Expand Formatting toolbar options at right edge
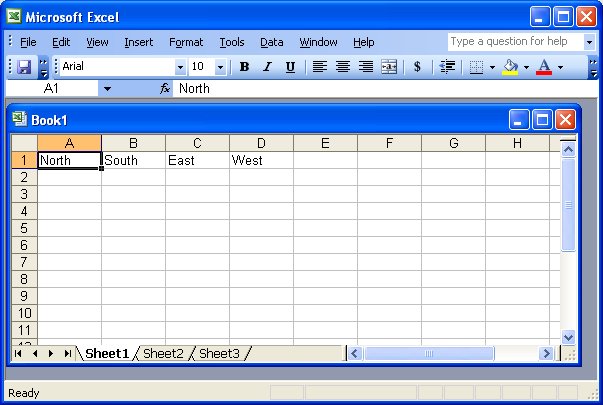 [593, 67]
